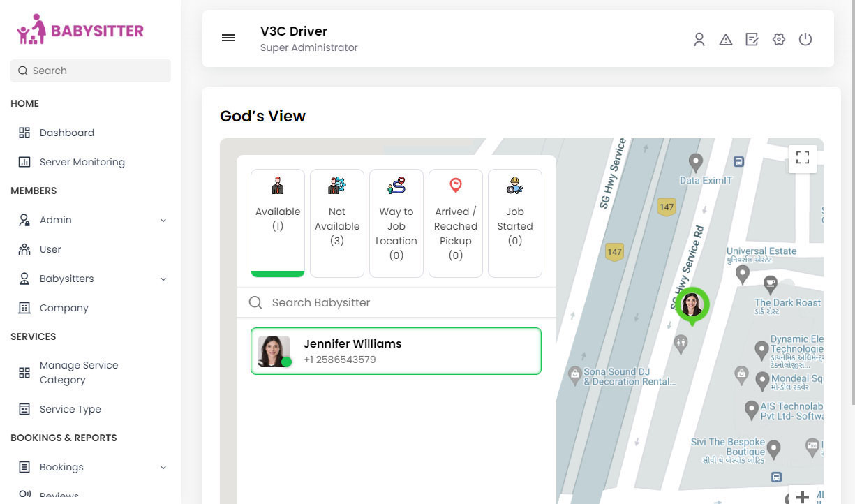The height and width of the screenshot is (504, 855).
Task: Click the hamburger menu icon
Action: 228,38
